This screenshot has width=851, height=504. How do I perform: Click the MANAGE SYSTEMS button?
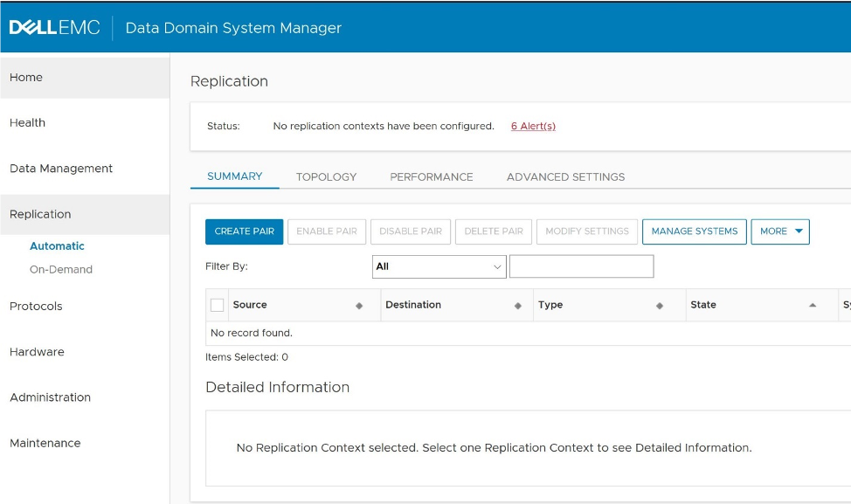pyautogui.click(x=695, y=231)
